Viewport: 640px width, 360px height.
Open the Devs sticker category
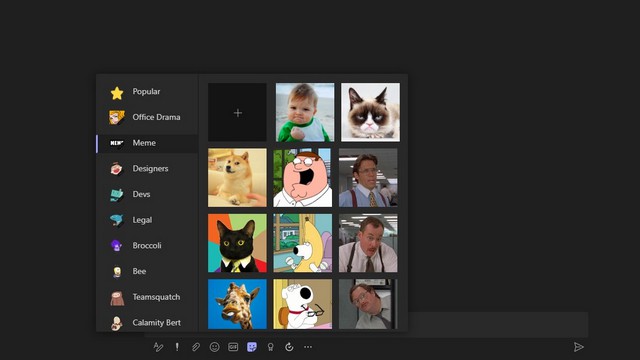(x=147, y=194)
